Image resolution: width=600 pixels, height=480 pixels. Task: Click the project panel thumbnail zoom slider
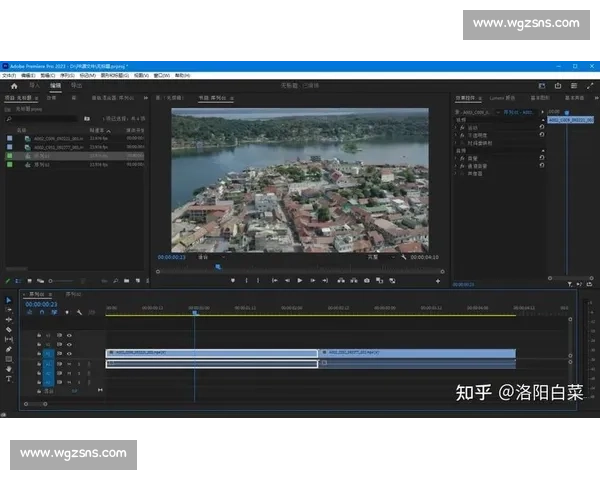coord(58,281)
